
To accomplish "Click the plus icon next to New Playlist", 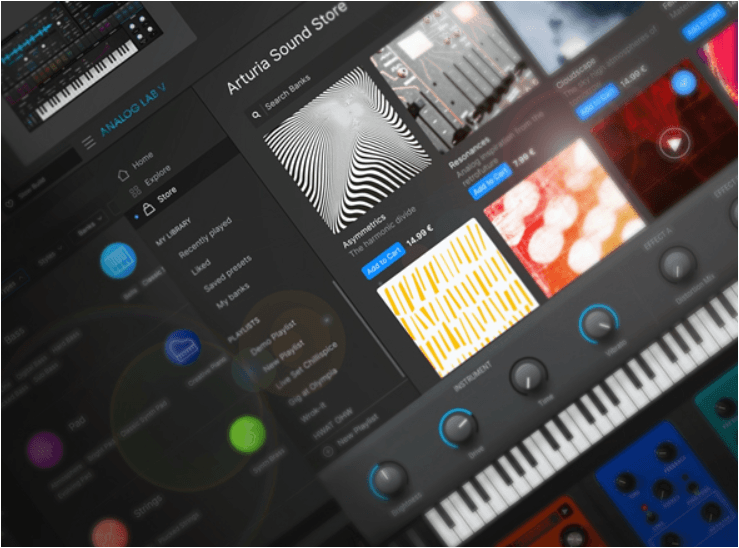I will pyautogui.click(x=328, y=452).
